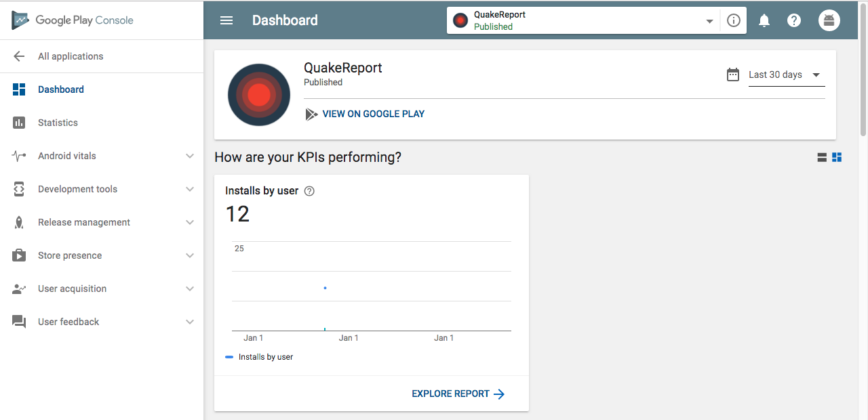Click EXPLORE REPORT link

point(450,394)
